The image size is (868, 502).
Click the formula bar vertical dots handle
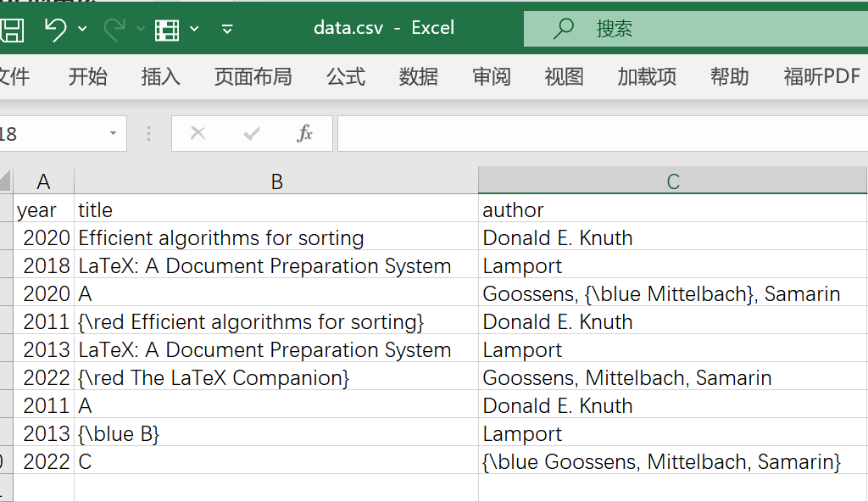click(x=148, y=133)
